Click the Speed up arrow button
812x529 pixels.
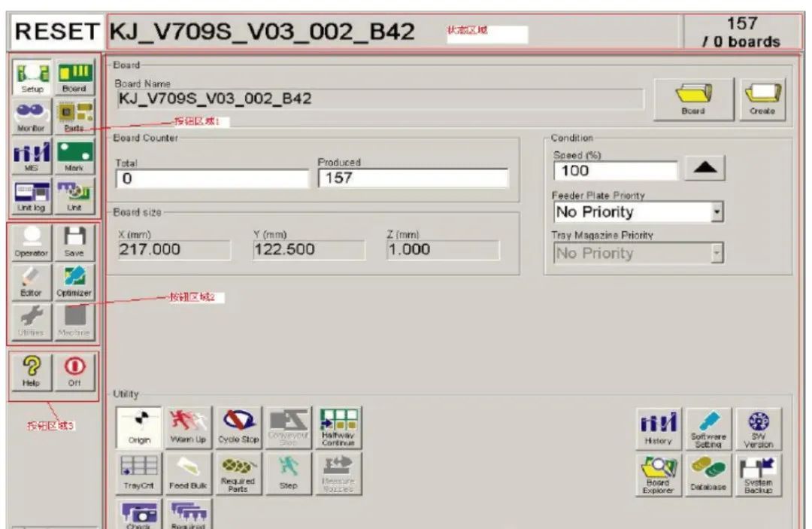(704, 170)
